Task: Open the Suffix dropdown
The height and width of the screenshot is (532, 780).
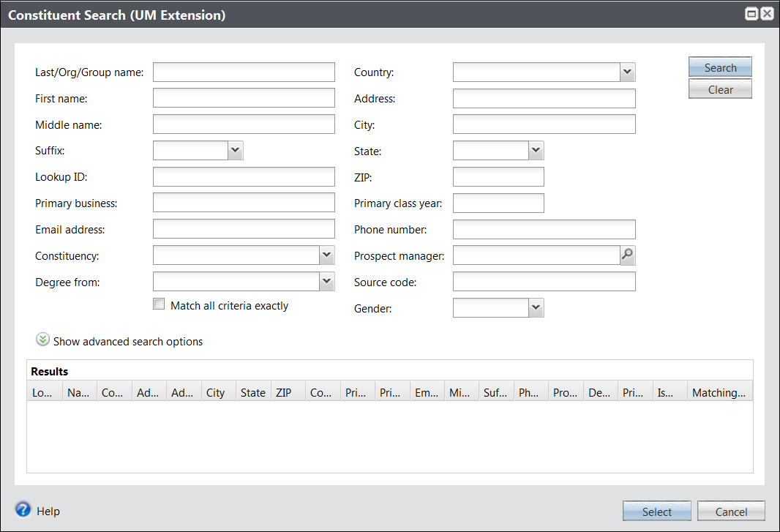Action: (235, 151)
